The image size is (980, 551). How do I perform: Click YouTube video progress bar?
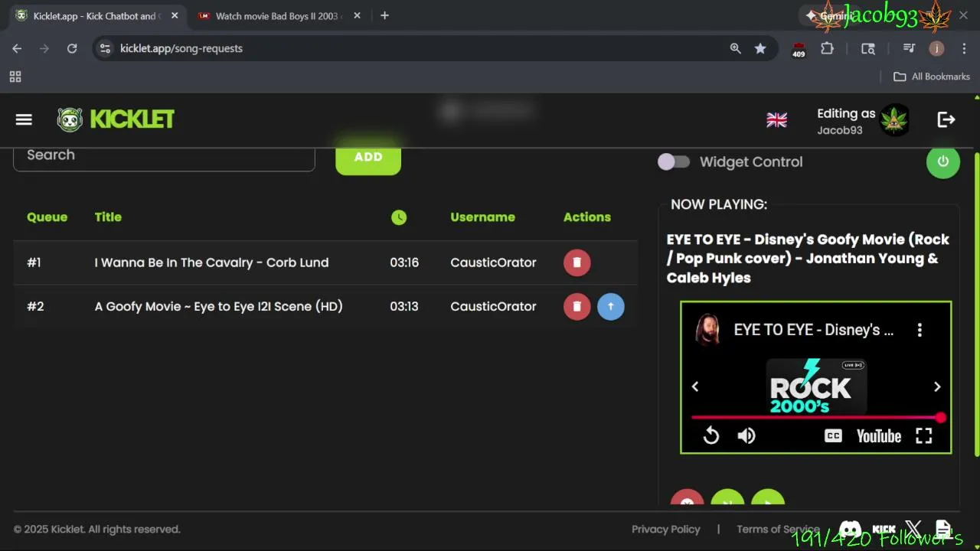point(816,418)
